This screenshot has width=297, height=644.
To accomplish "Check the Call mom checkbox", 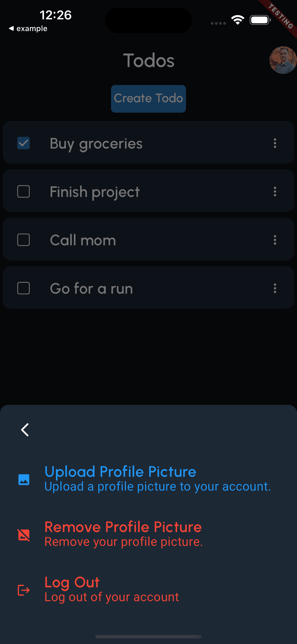I will (23, 240).
